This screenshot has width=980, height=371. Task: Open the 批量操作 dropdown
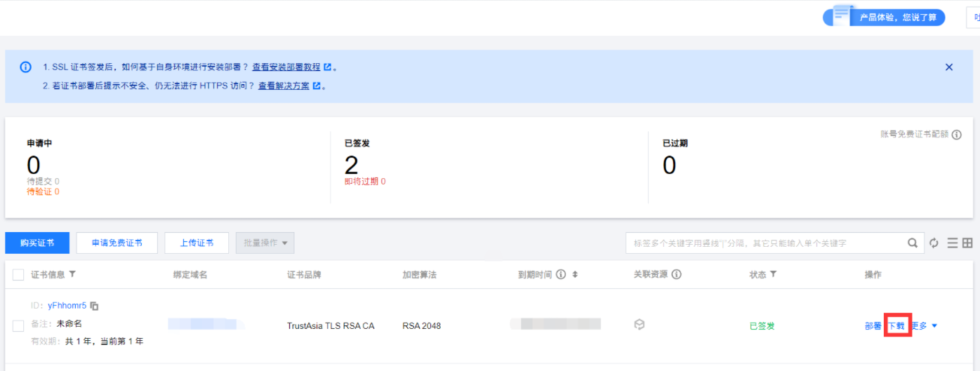pos(265,243)
